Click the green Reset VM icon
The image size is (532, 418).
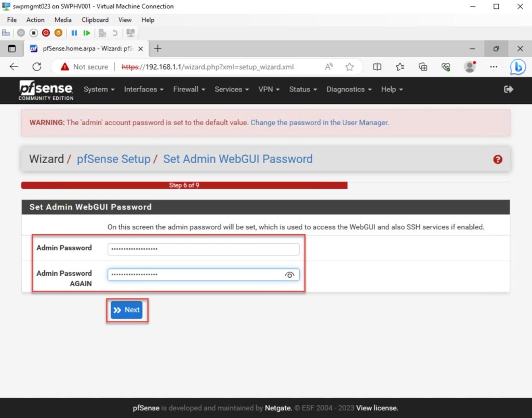[x=87, y=33]
